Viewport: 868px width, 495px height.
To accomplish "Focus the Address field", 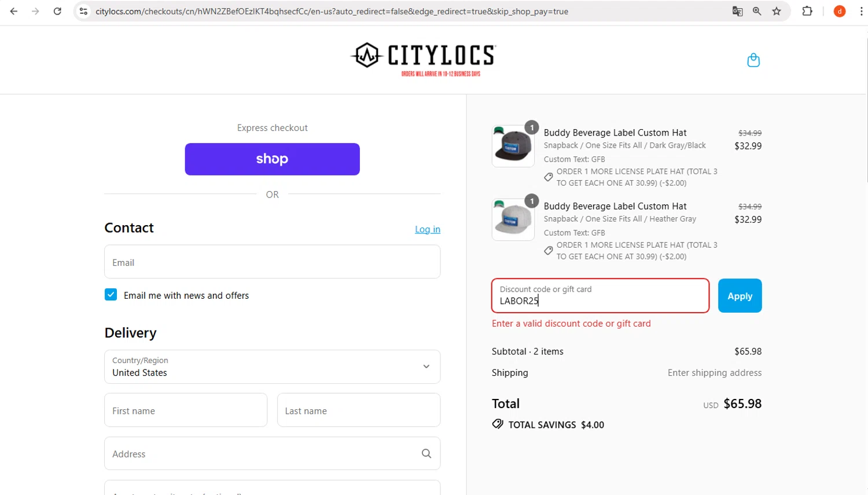I will coord(272,453).
